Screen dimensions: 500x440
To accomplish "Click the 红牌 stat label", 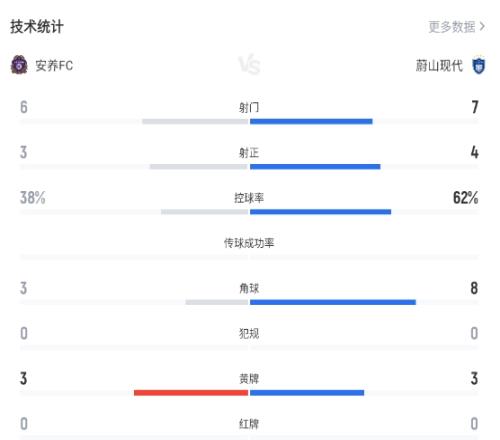I will (x=249, y=424).
